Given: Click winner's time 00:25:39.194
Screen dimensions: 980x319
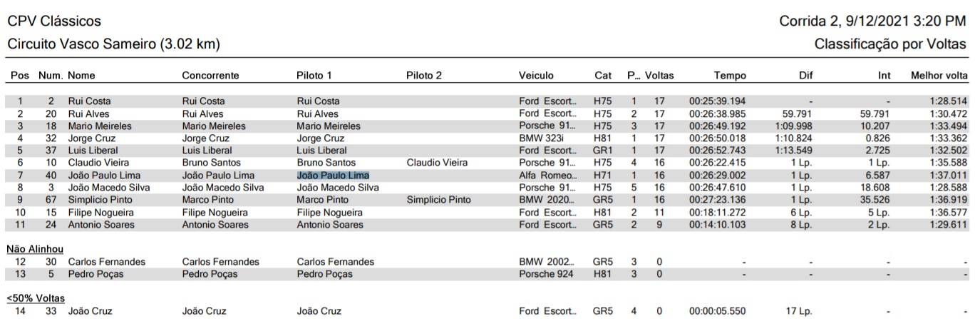Looking at the screenshot, I should click(x=718, y=101).
